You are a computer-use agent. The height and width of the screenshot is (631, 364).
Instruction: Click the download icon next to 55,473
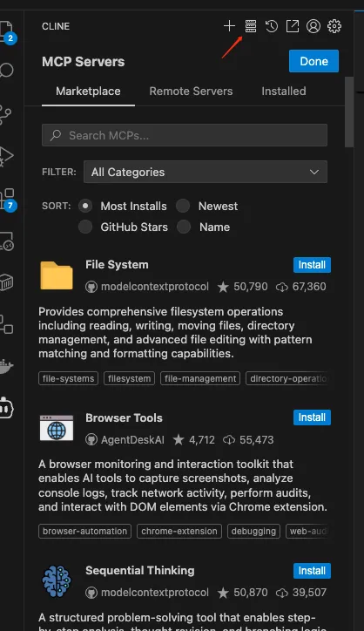point(229,440)
